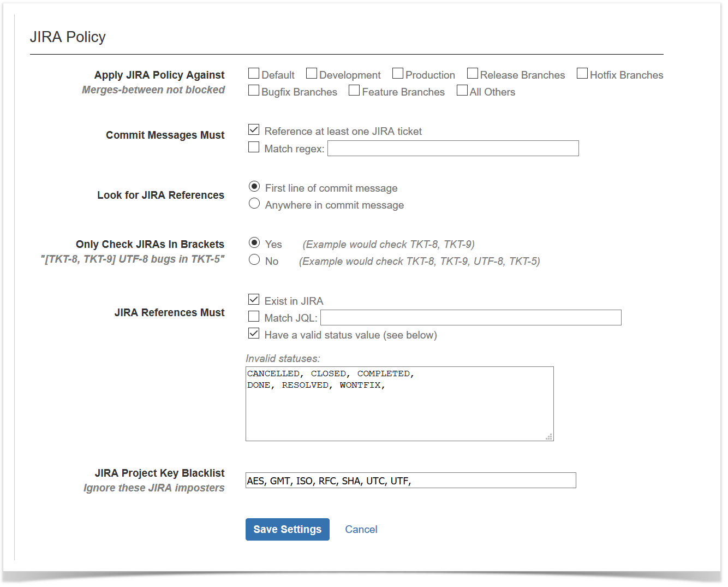The height and width of the screenshot is (587, 728).
Task: Select First line of commit message
Action: point(254,187)
